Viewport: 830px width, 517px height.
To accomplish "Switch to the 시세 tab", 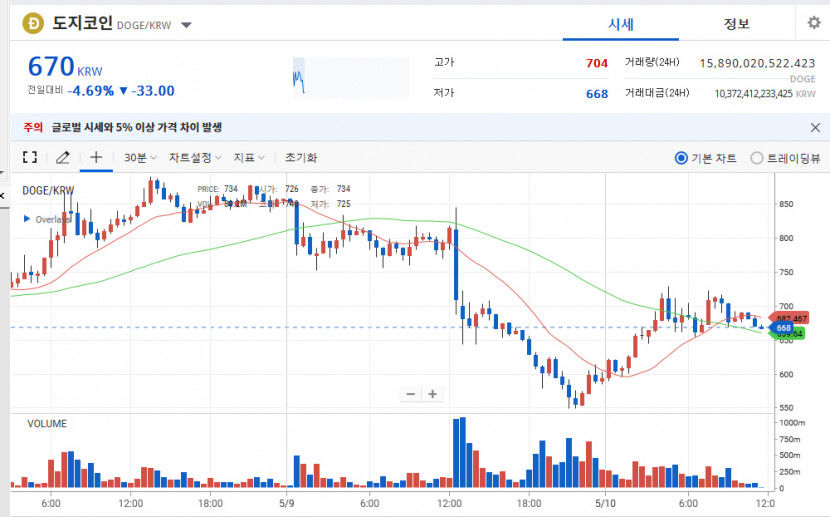I will click(620, 24).
